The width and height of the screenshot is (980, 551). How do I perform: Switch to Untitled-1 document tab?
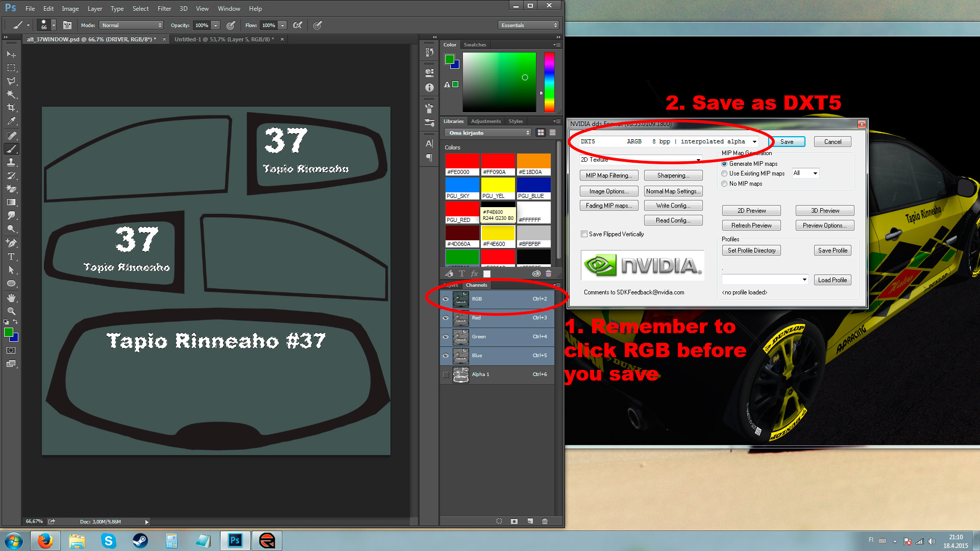pos(224,39)
